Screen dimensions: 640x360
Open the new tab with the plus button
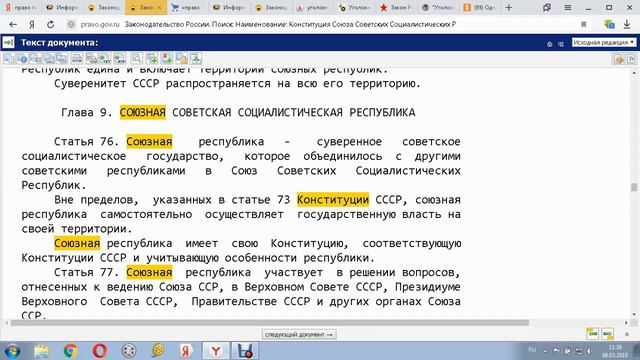tap(509, 7)
